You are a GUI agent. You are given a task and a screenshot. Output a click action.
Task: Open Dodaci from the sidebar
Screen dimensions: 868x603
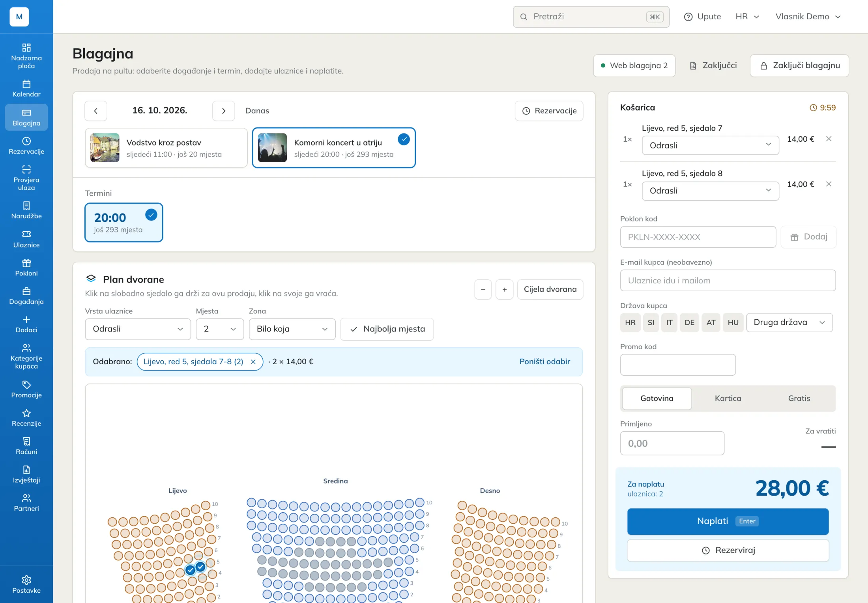(26, 324)
